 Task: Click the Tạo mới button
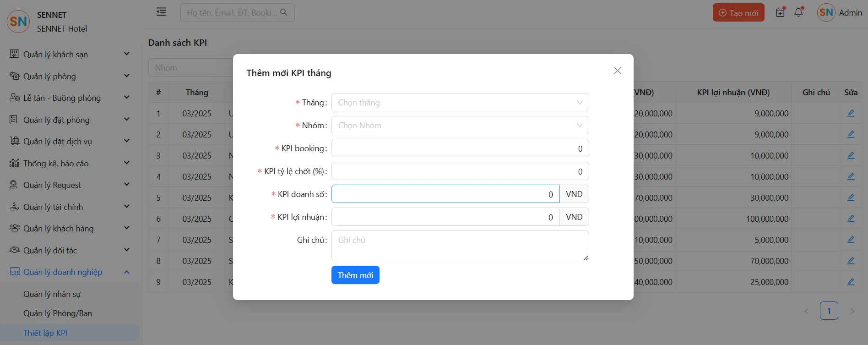(x=738, y=13)
